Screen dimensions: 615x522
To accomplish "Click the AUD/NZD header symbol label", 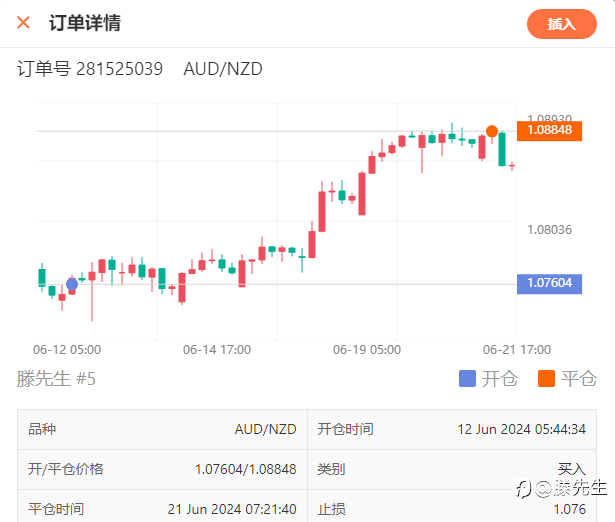I will (x=223, y=69).
